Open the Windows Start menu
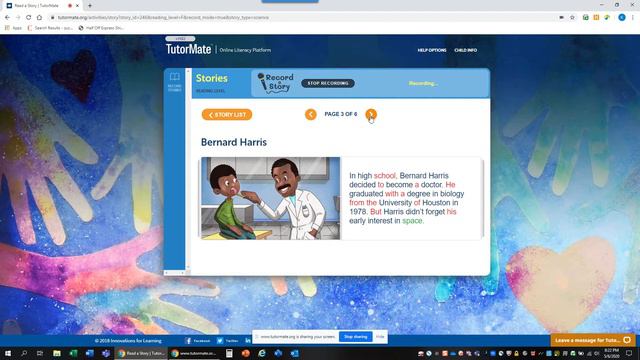The width and height of the screenshot is (640, 360). [7, 353]
